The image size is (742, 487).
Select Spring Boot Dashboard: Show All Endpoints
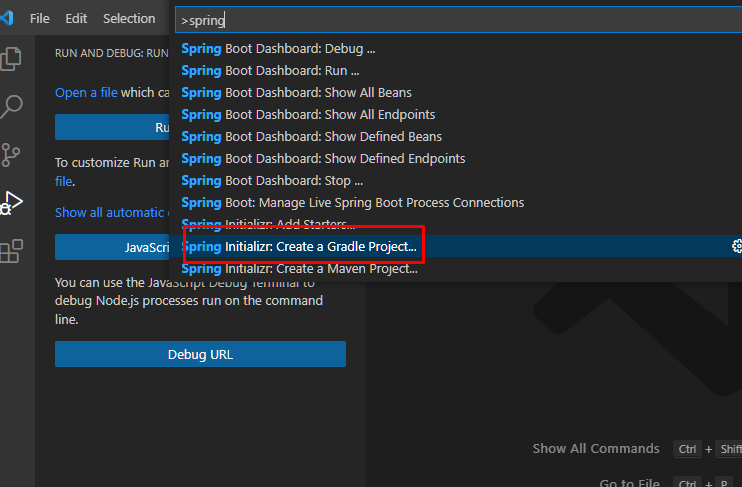[456, 115]
